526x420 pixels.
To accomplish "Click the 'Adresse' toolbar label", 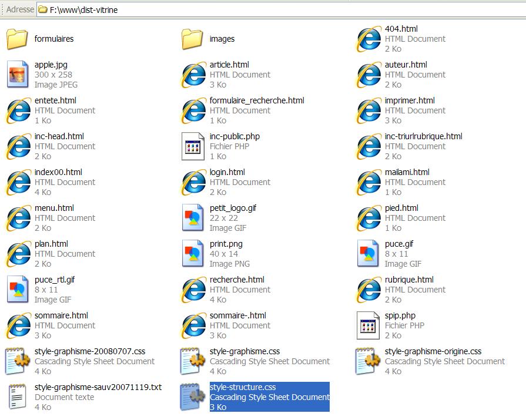I will 20,9.
